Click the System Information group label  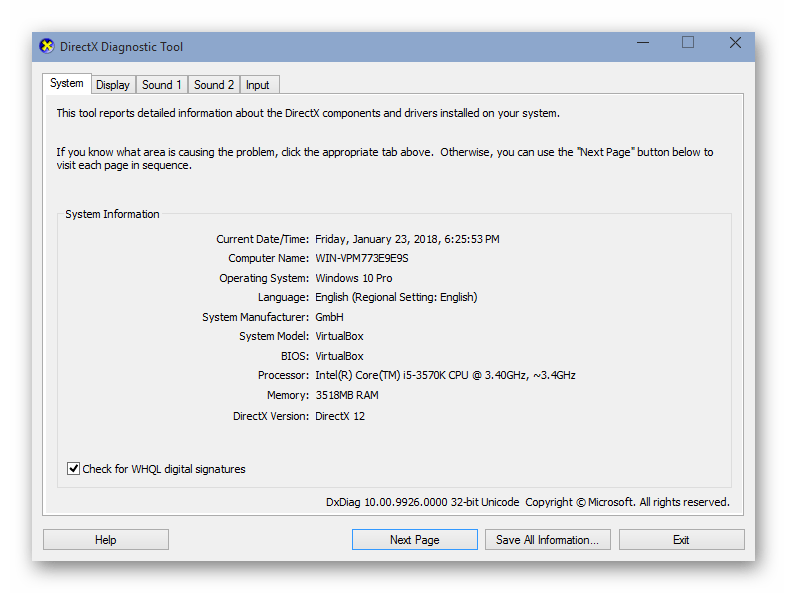[112, 214]
